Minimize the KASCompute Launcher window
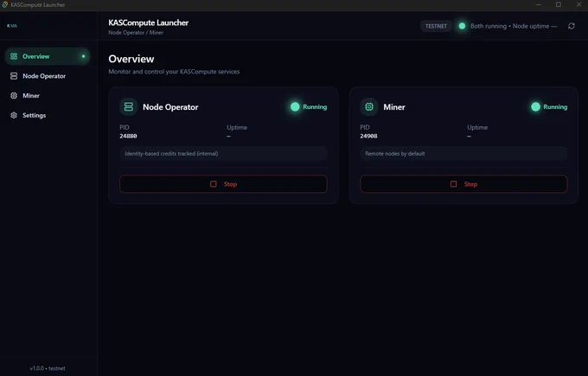 tap(539, 5)
